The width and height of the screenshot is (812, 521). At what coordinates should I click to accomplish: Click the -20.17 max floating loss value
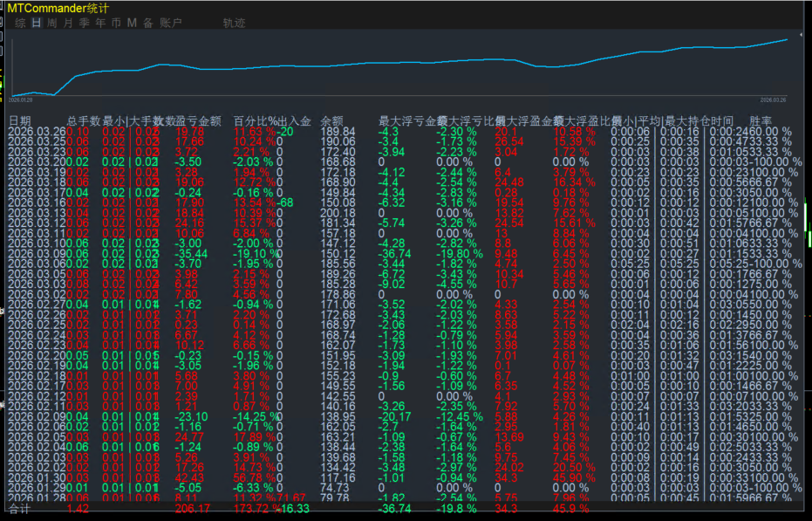(x=394, y=416)
